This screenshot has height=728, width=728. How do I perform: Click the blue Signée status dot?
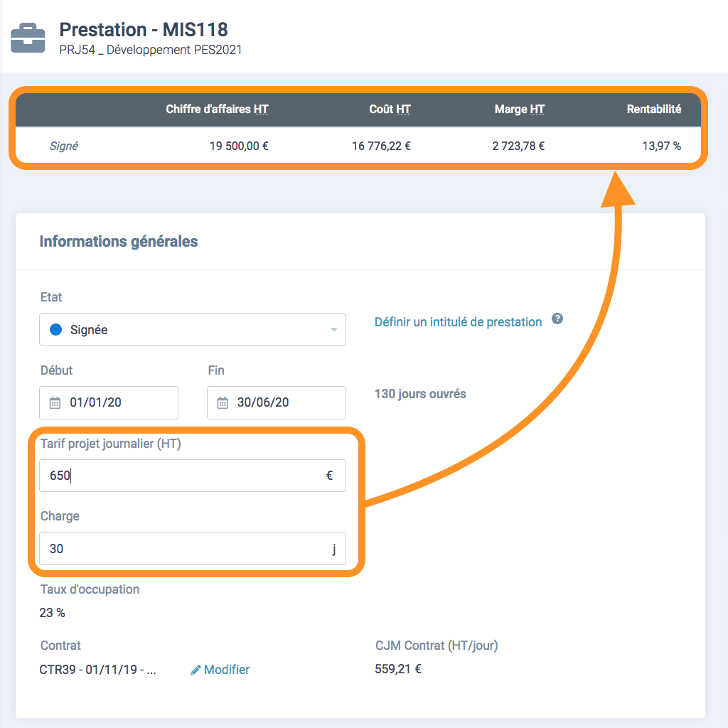[55, 330]
